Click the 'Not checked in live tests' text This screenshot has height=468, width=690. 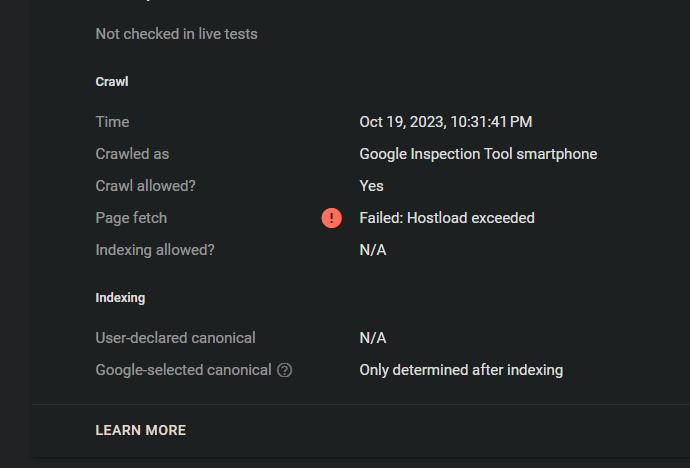(x=176, y=34)
